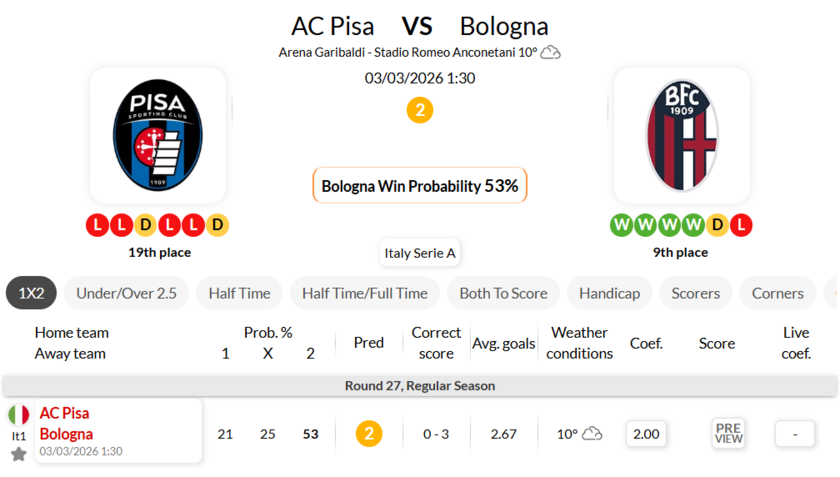Switch to Half Time/Full Time tab

[364, 293]
